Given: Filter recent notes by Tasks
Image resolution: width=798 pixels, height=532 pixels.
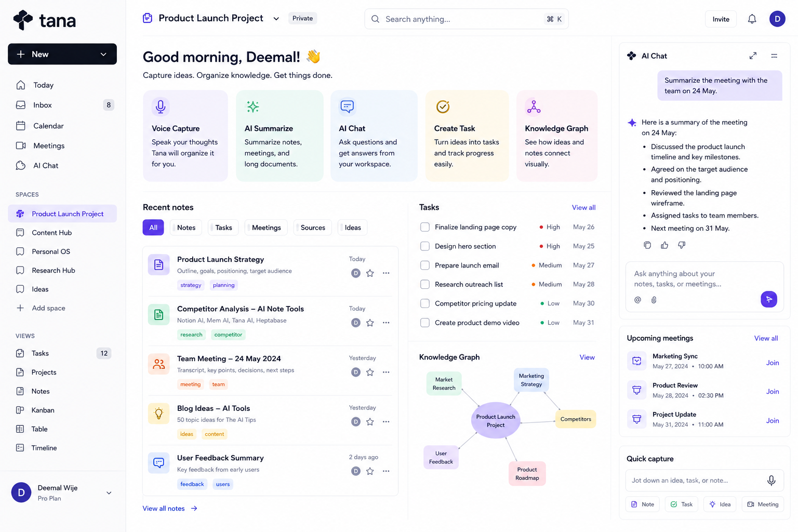Looking at the screenshot, I should pyautogui.click(x=223, y=228).
